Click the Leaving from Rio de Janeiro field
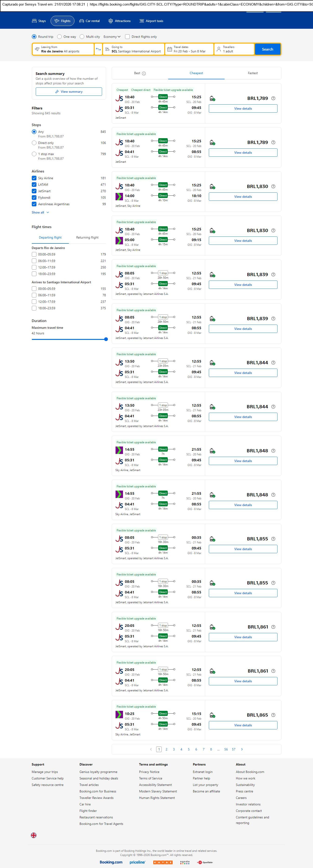Image resolution: width=313 pixels, height=868 pixels. click(63, 49)
